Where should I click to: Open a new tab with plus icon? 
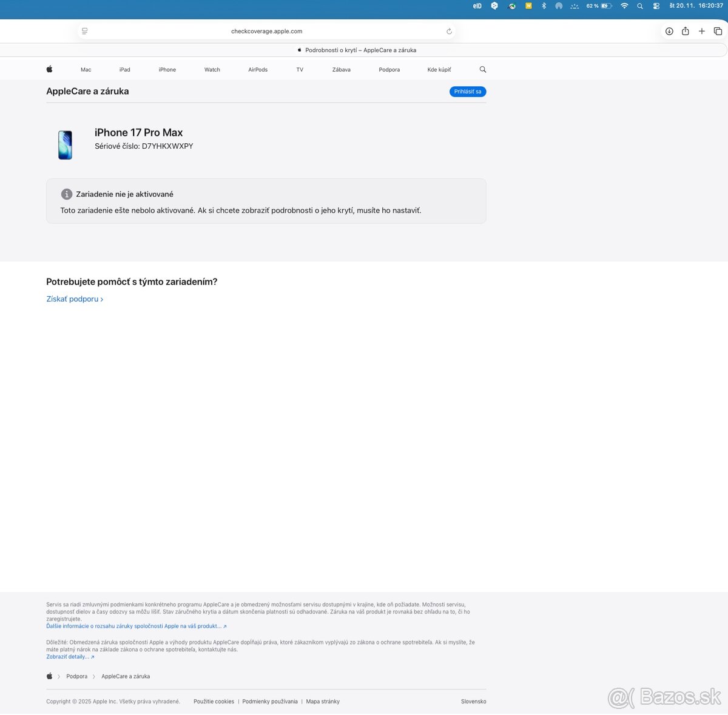pos(702,32)
